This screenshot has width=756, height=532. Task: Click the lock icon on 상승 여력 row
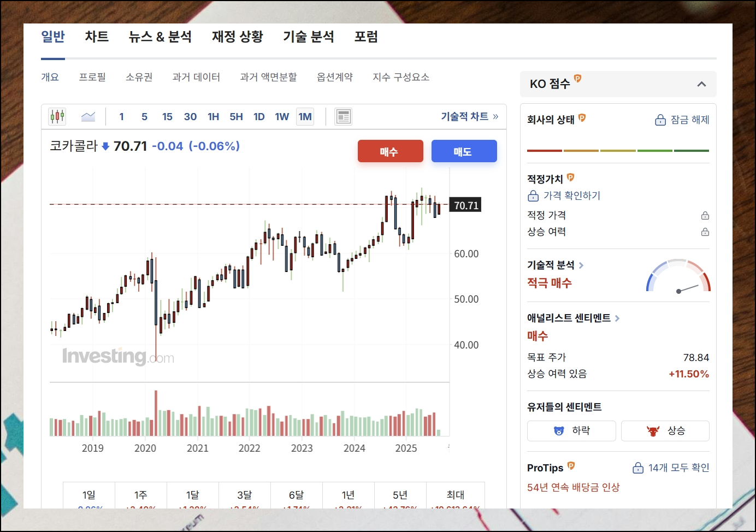705,232
